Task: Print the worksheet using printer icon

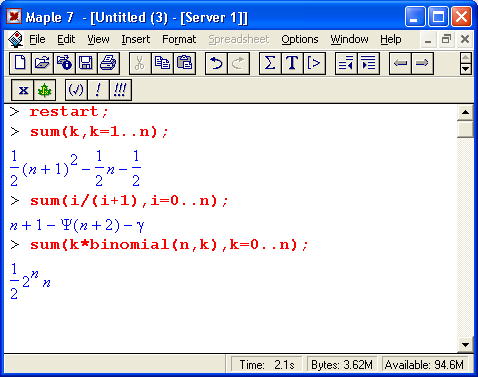Action: [x=108, y=63]
